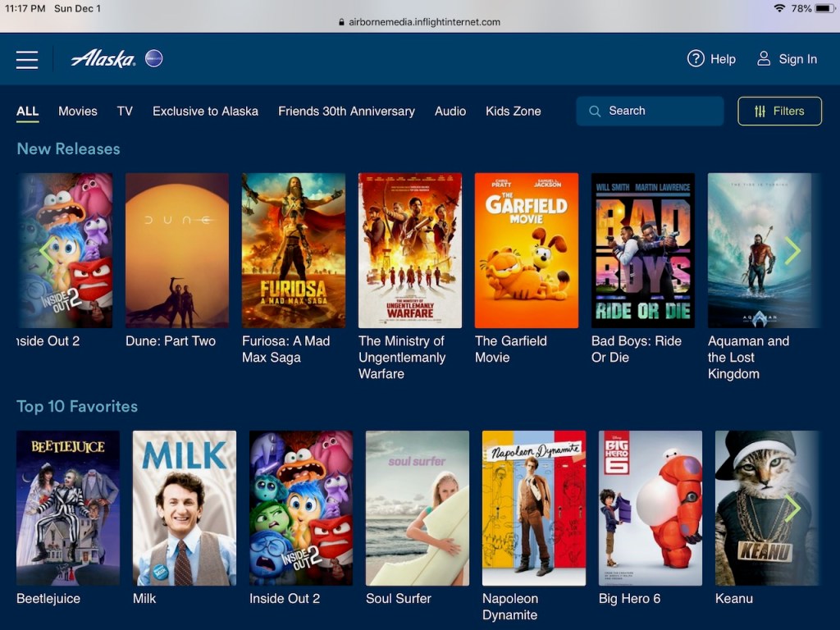Click the Sign In person icon

click(764, 58)
